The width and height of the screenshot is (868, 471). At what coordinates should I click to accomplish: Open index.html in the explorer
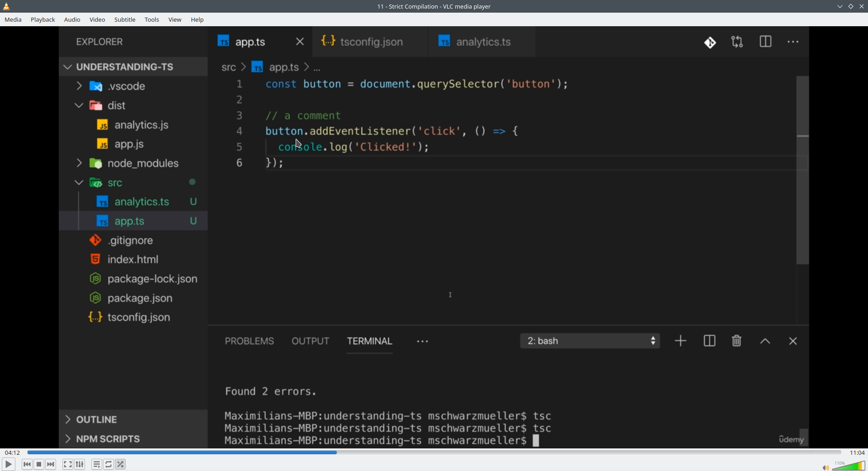133,260
